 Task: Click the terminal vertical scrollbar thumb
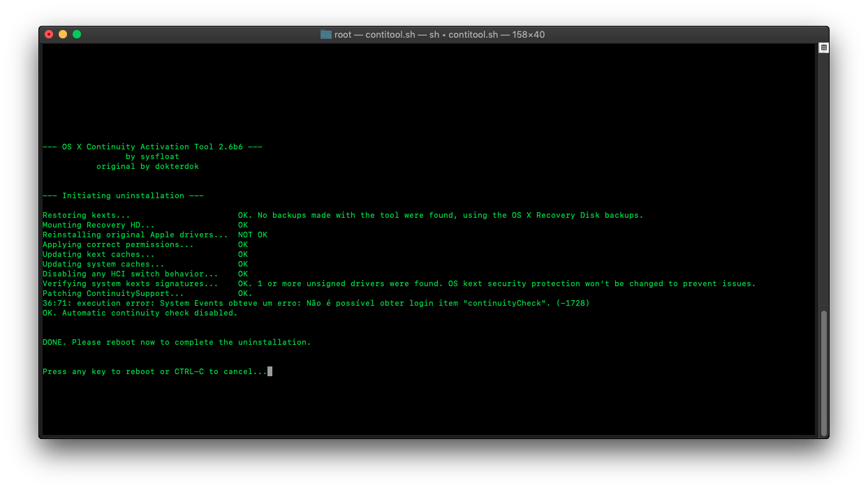824,373
